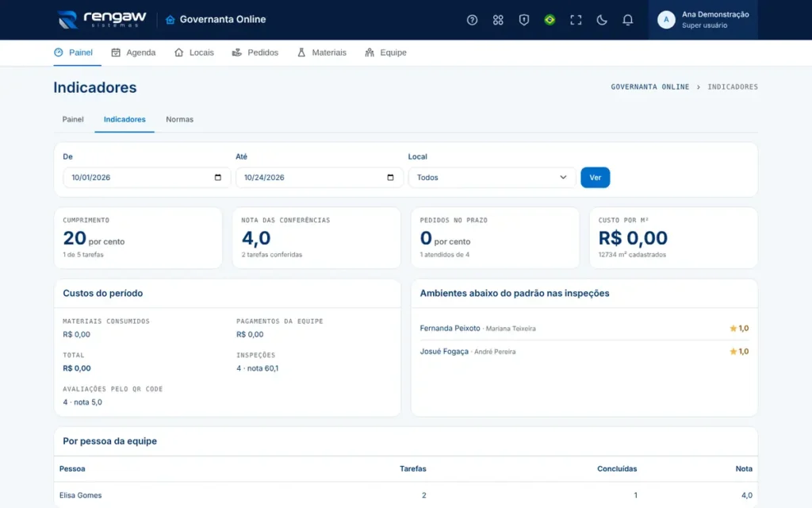Click the 1 de 5 tarefas text
Viewport: 812px width, 508px height.
[82, 255]
